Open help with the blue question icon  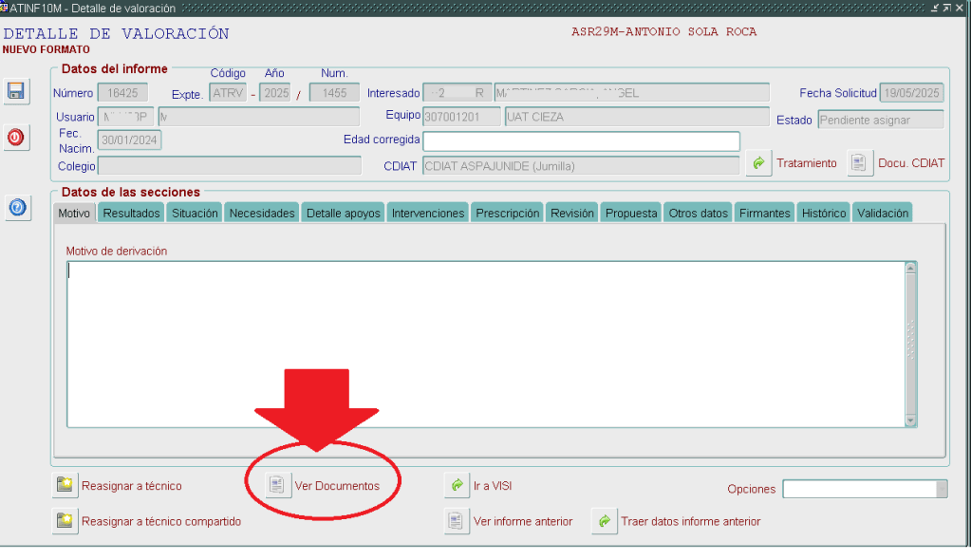pyautogui.click(x=15, y=208)
